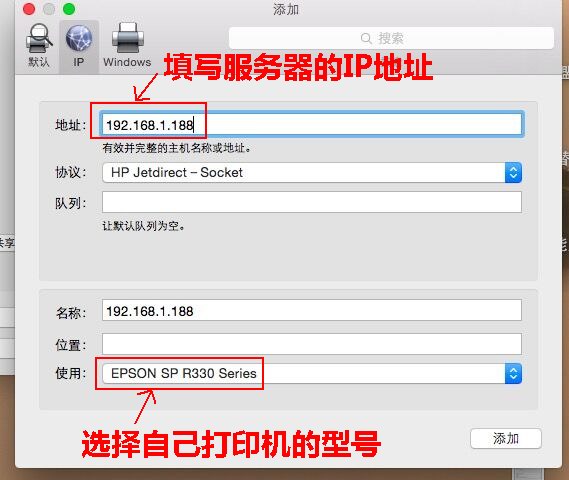Click the 位置 location input field
This screenshot has height=480, width=569.
312,344
